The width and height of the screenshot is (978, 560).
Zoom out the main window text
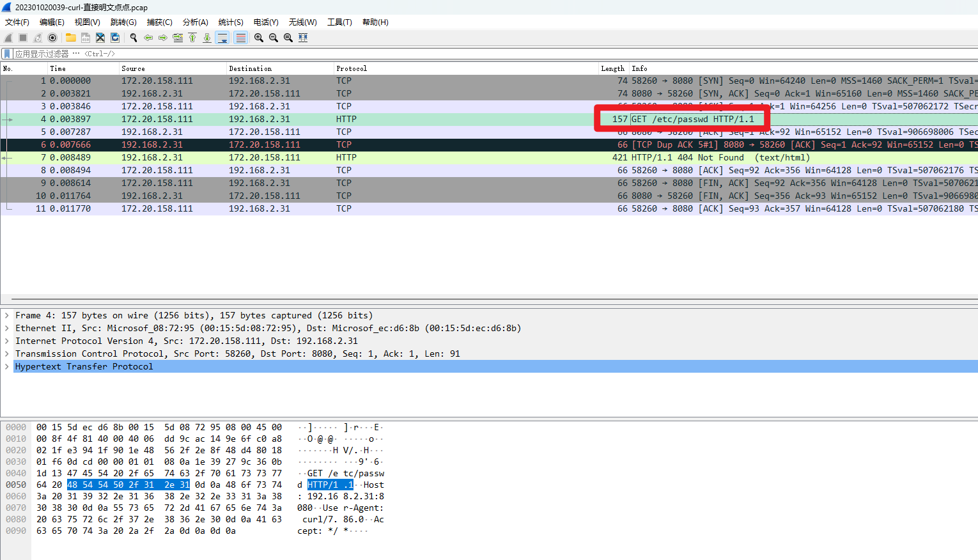pyautogui.click(x=274, y=38)
